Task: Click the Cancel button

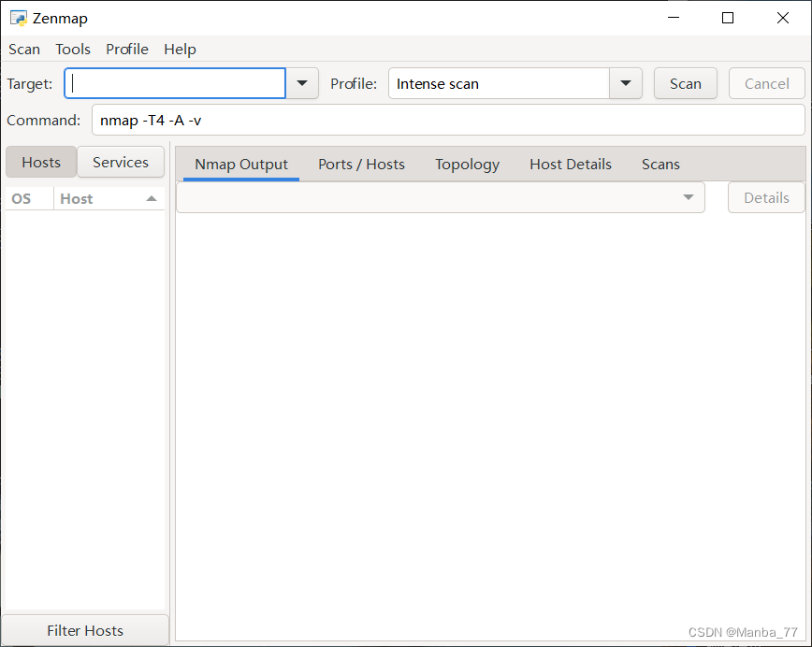Action: (766, 83)
